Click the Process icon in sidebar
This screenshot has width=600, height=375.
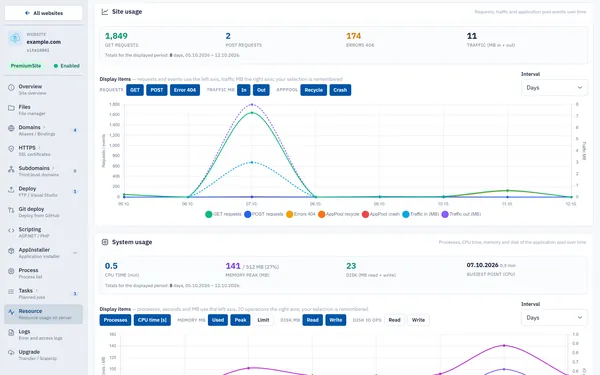click(11, 271)
